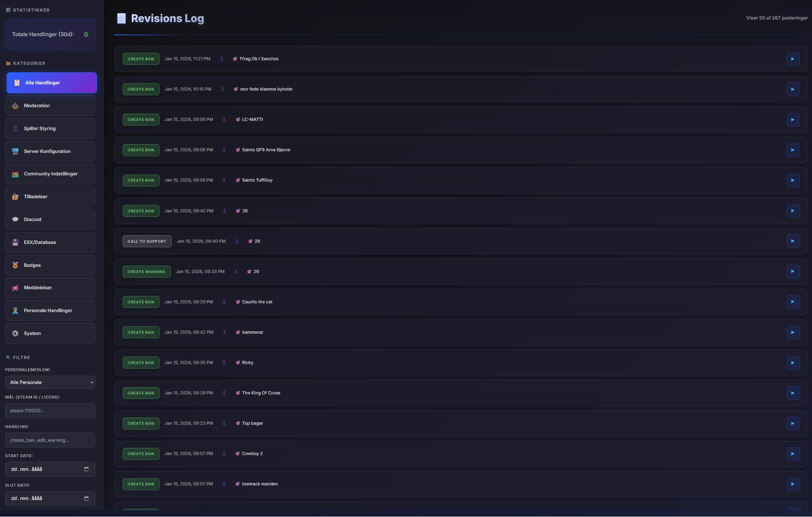This screenshot has height=517, width=812.
Task: Click the Meddelelser megaphone icon
Action: coord(15,288)
